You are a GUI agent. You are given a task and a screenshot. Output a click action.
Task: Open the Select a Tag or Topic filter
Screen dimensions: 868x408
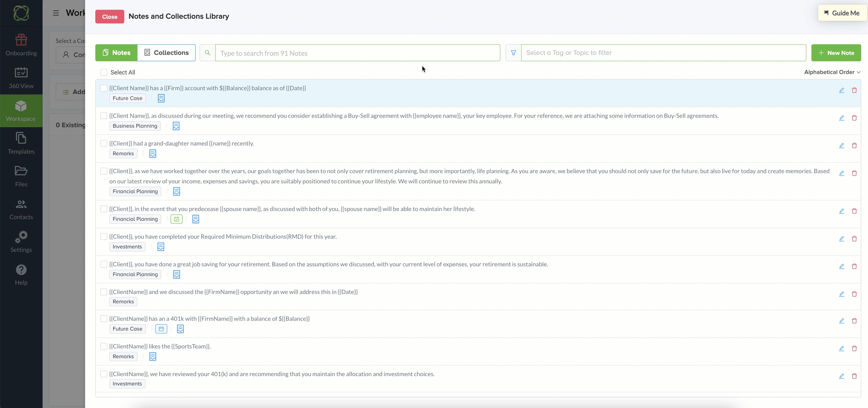click(x=663, y=53)
